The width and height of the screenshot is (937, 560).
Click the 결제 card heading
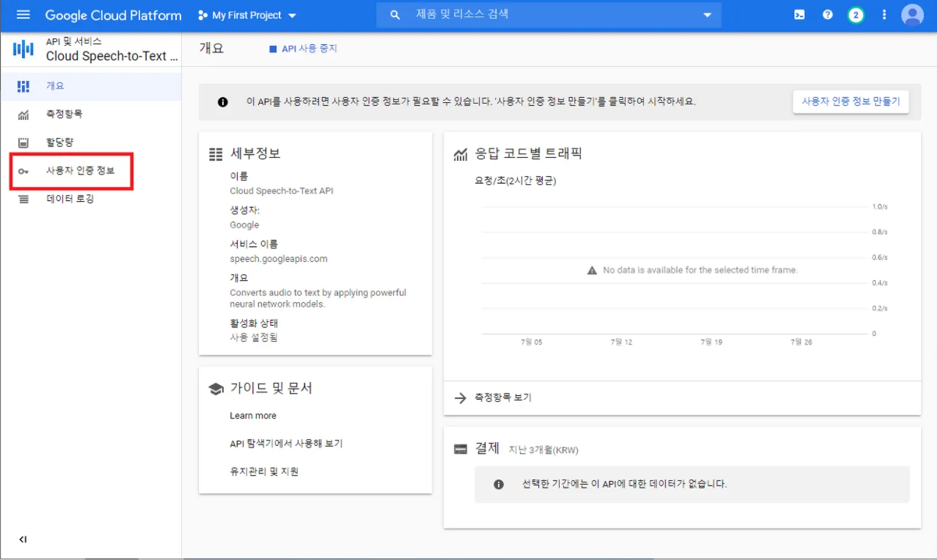(487, 448)
